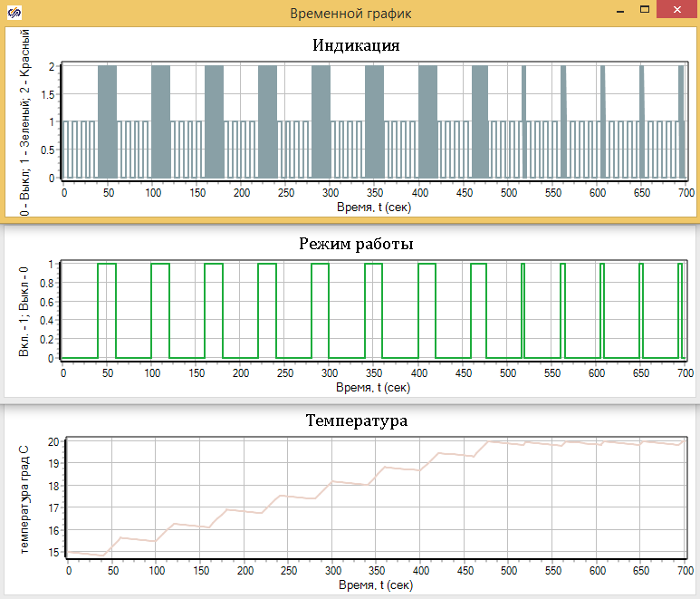Screen dimensions: 700x599
Task: Click the temperature curve start near 15 degrees
Action: point(72,552)
